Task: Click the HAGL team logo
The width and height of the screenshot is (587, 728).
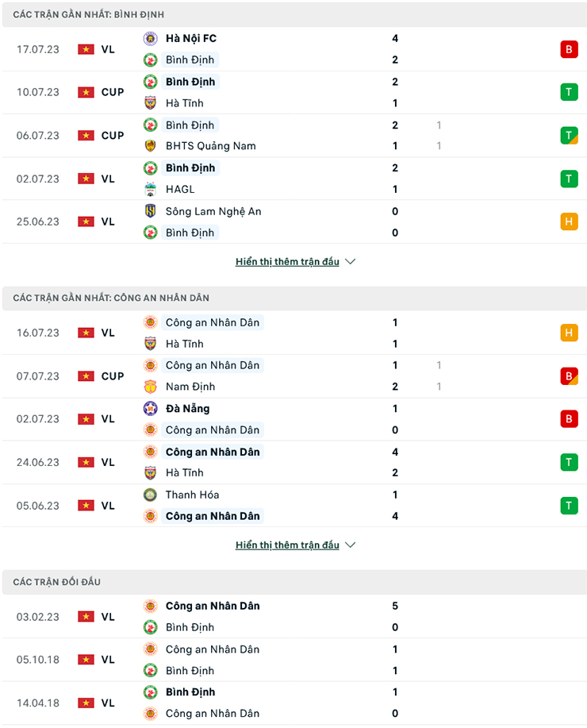Action: click(x=150, y=189)
